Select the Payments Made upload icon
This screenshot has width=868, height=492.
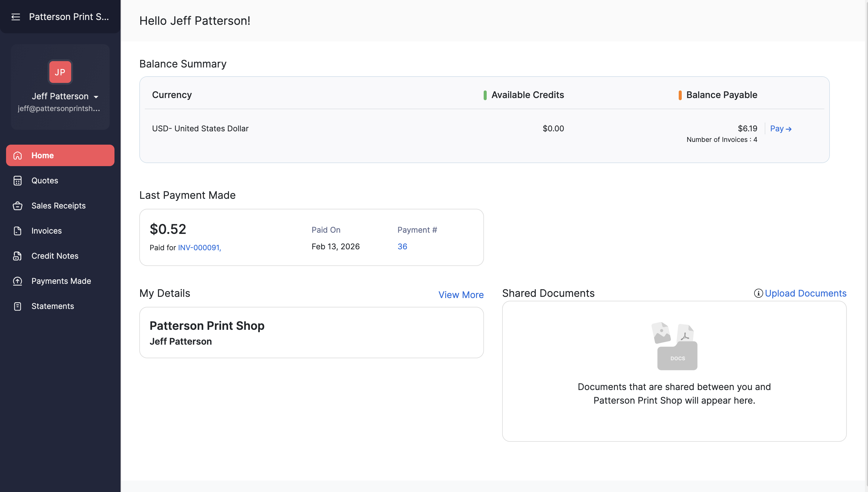click(x=18, y=281)
